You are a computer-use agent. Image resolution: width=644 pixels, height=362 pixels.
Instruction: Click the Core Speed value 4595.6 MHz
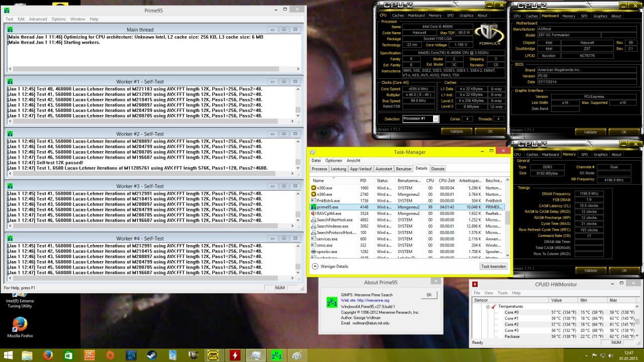(418, 89)
